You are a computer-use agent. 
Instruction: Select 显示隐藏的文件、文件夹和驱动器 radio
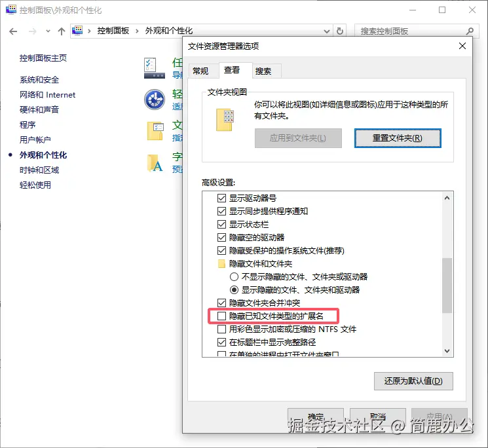(x=234, y=290)
